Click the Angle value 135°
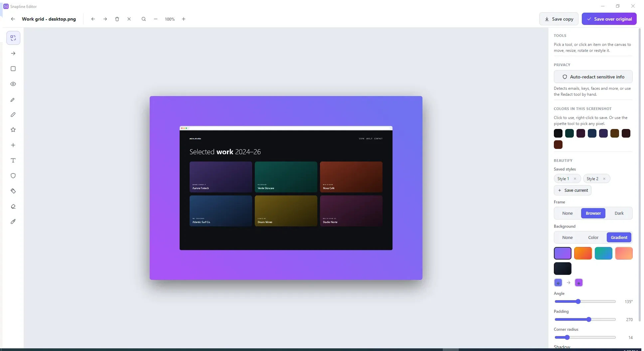 pyautogui.click(x=629, y=302)
